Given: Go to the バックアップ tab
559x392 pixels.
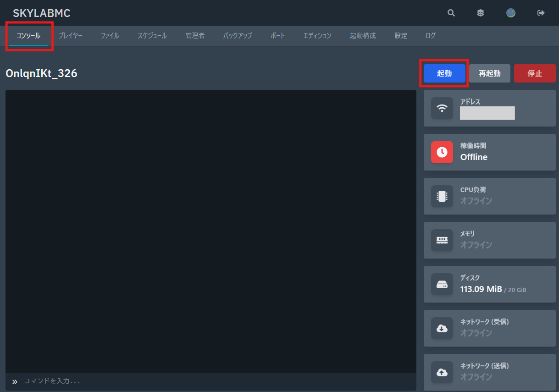Looking at the screenshot, I should [x=238, y=36].
